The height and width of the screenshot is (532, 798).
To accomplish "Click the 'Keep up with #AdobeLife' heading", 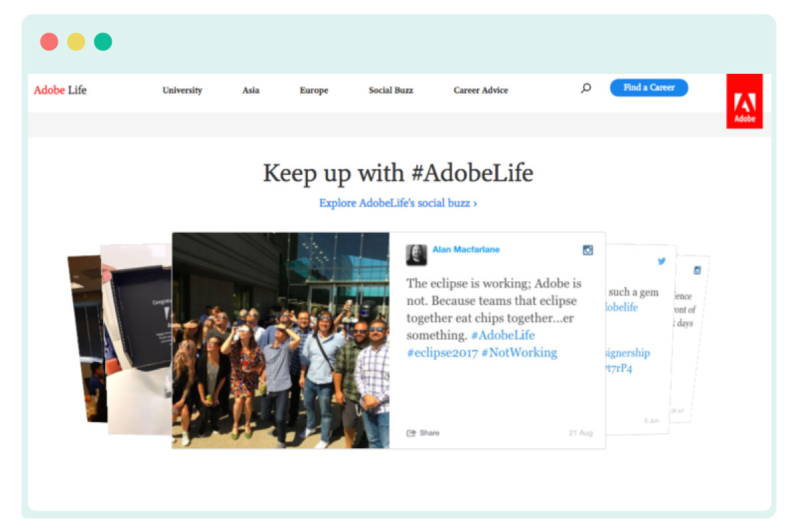I will [398, 174].
